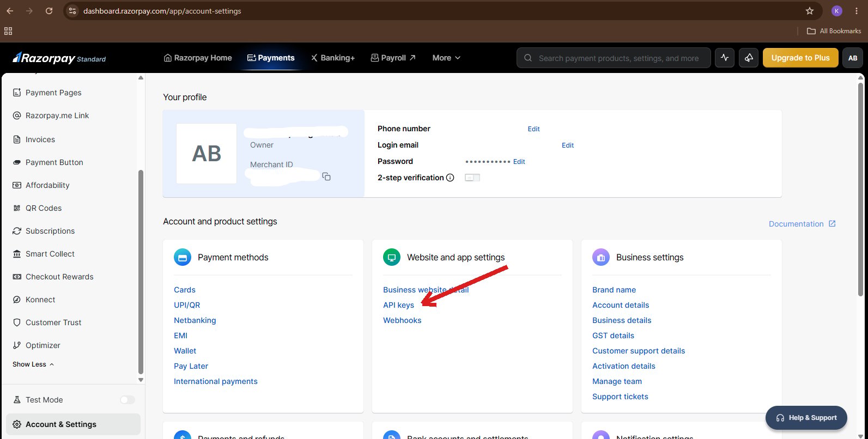Viewport: 868px width, 439px height.
Task: Click the announcements icon in header
Action: pos(749,58)
